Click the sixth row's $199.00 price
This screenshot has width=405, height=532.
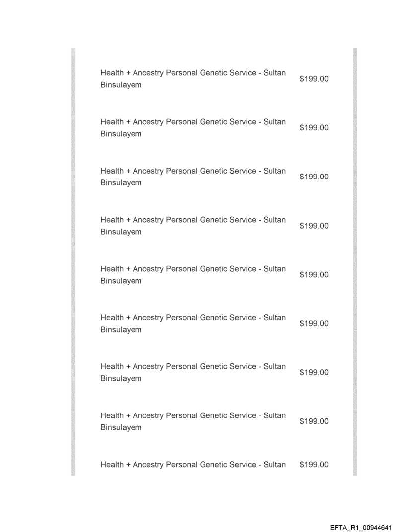coord(314,324)
